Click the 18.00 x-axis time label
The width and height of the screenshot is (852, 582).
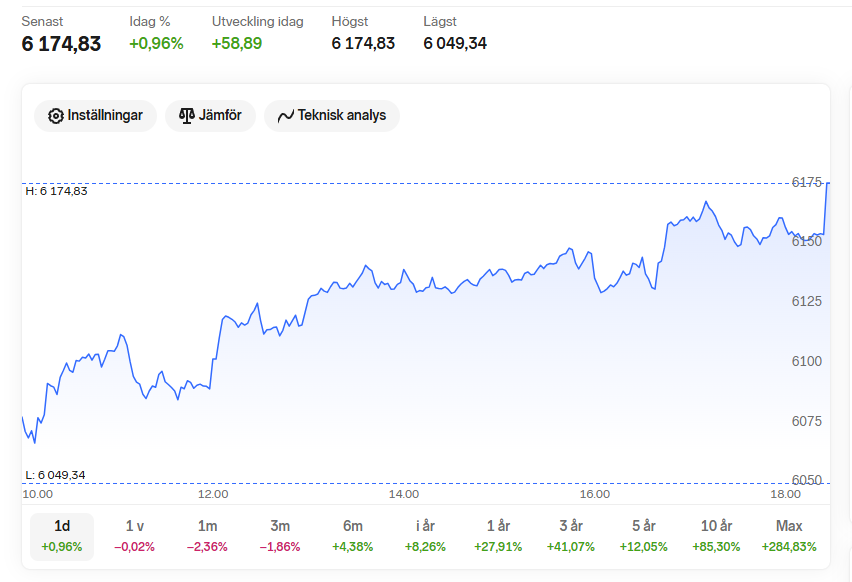coord(785,494)
